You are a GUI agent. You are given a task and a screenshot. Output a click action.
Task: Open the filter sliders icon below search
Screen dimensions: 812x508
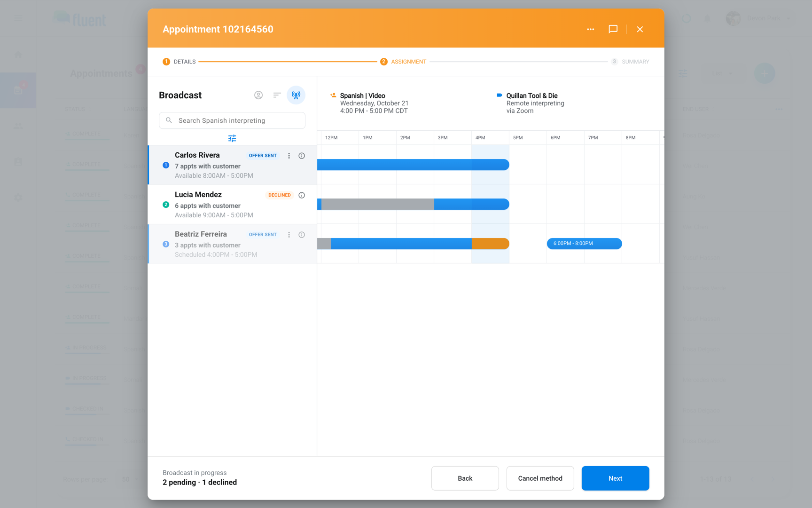[232, 138]
